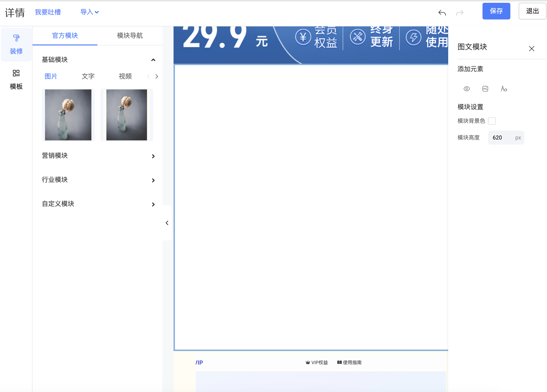Click the undo arrow icon
Screen dimensions: 547x392
coord(442,13)
